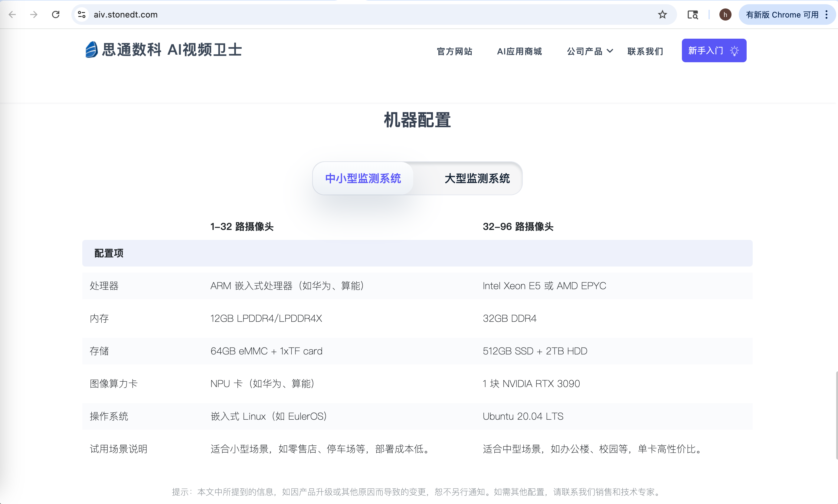838x504 pixels.
Task: Click the chevron next to 公司产品
Action: pyautogui.click(x=610, y=51)
